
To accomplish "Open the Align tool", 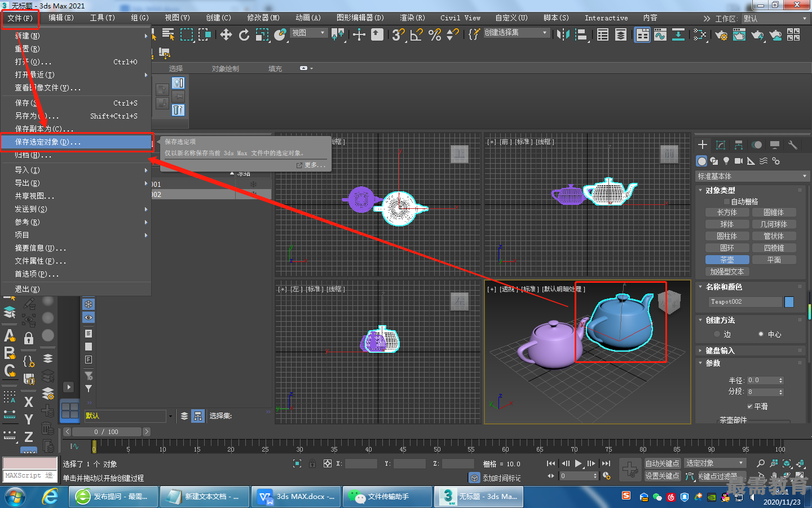I will click(x=581, y=35).
